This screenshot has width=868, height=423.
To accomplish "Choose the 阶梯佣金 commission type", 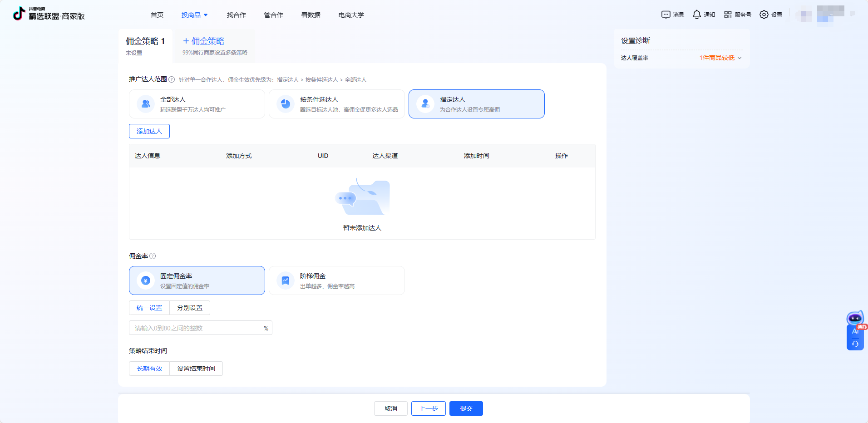I will [336, 280].
